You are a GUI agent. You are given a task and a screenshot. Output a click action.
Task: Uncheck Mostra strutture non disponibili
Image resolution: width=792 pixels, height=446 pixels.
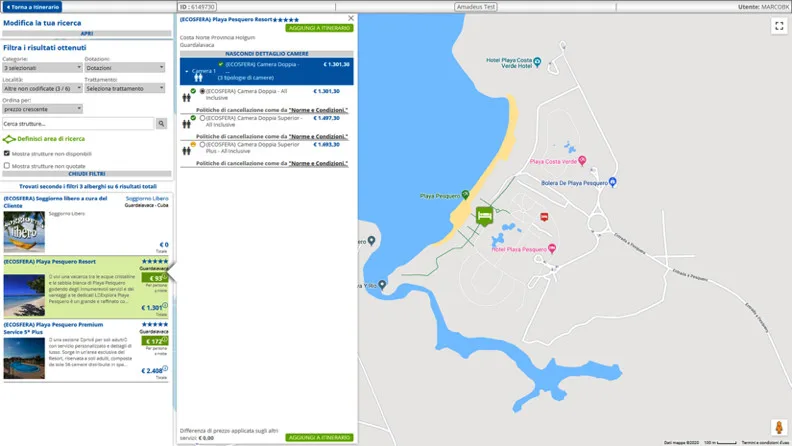point(7,153)
